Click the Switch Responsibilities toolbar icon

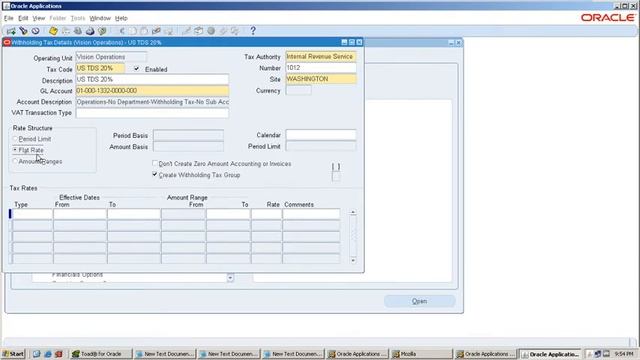78,31
